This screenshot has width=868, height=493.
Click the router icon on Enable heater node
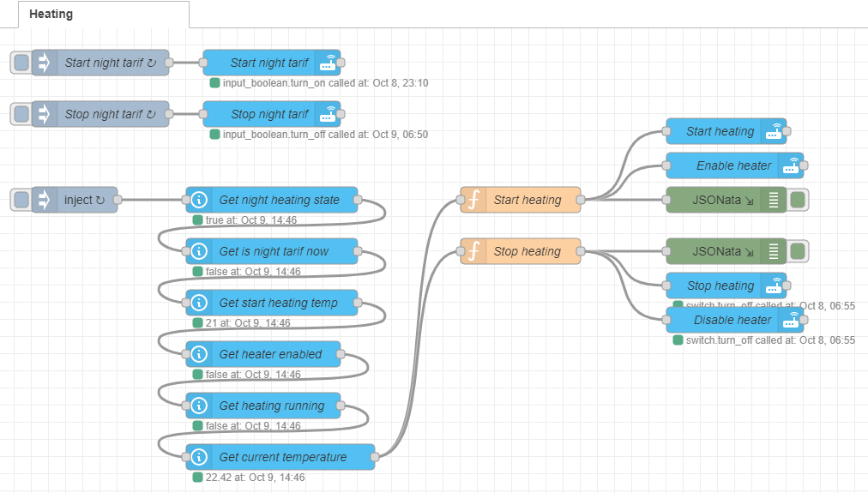click(x=791, y=165)
